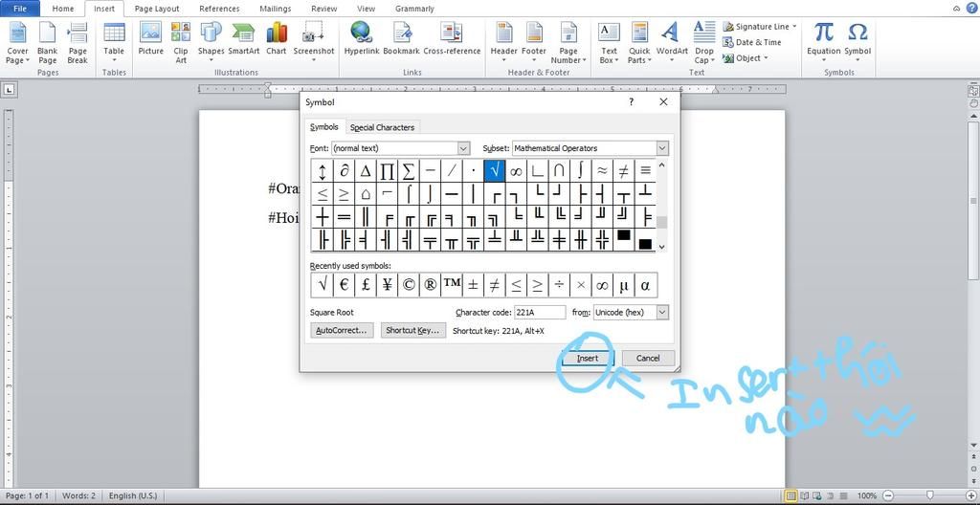The image size is (980, 505).
Task: Insert a Text Box
Action: pos(609,42)
